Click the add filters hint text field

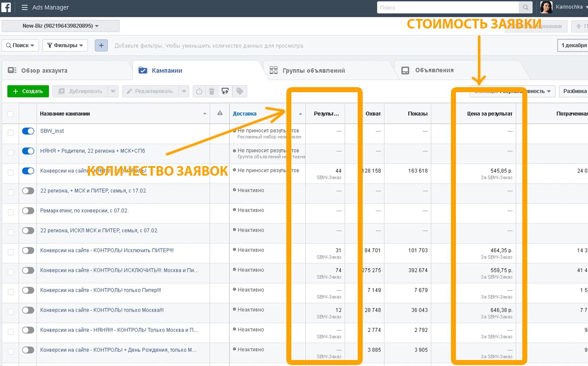pyautogui.click(x=209, y=46)
